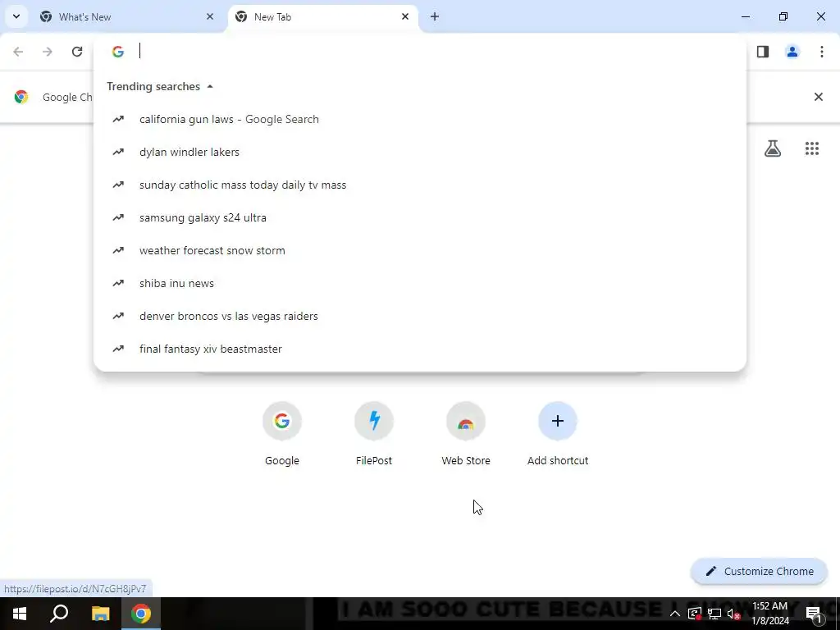Screen dimensions: 840x630
Task: Open Search Labs flask icon
Action: tap(773, 148)
